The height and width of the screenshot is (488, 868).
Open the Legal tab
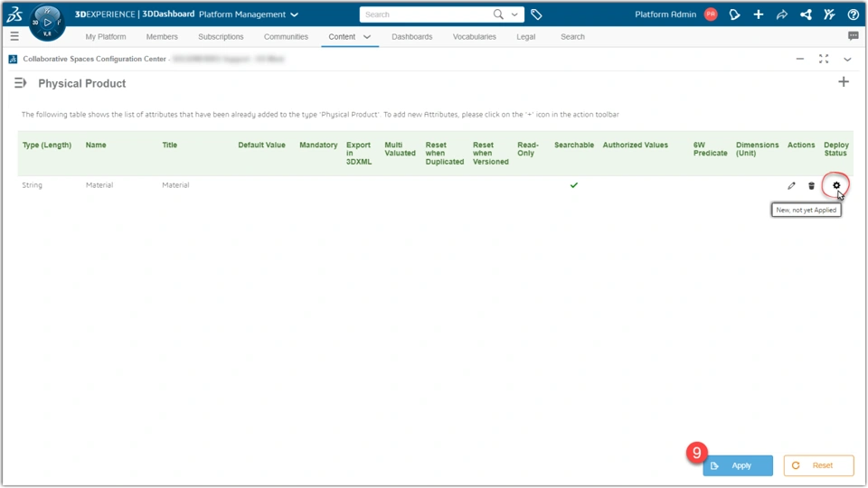pos(526,36)
